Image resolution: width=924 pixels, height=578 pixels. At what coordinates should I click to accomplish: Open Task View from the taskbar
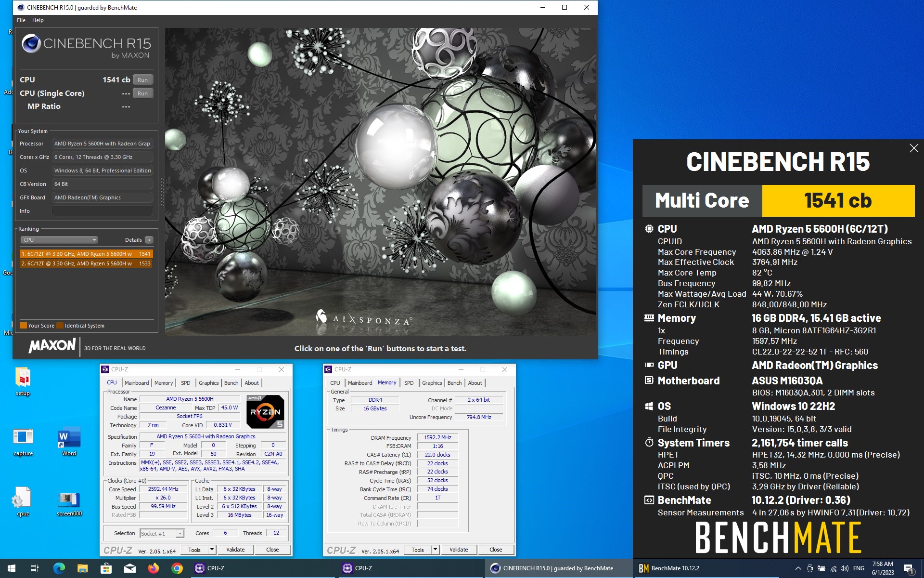tap(35, 568)
